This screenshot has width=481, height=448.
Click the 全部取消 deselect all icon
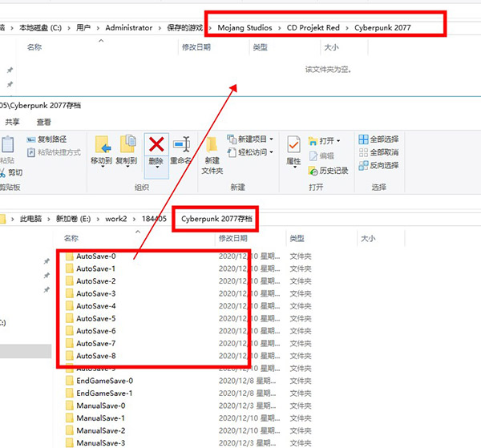coord(363,152)
